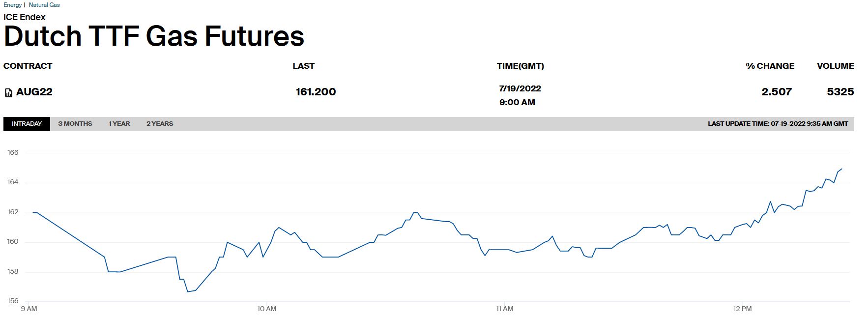This screenshot has width=868, height=316.
Task: Open the Energy breadcrumb link
Action: 12,5
